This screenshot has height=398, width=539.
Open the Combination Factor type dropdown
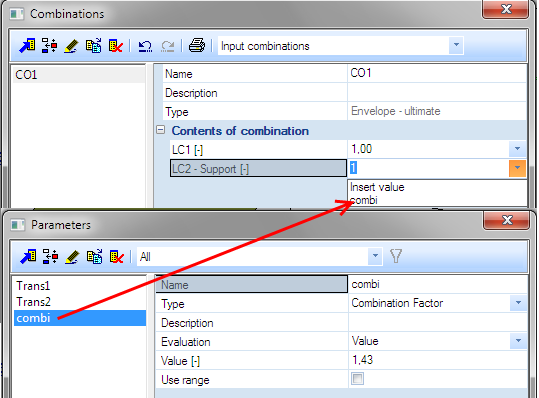(518, 303)
